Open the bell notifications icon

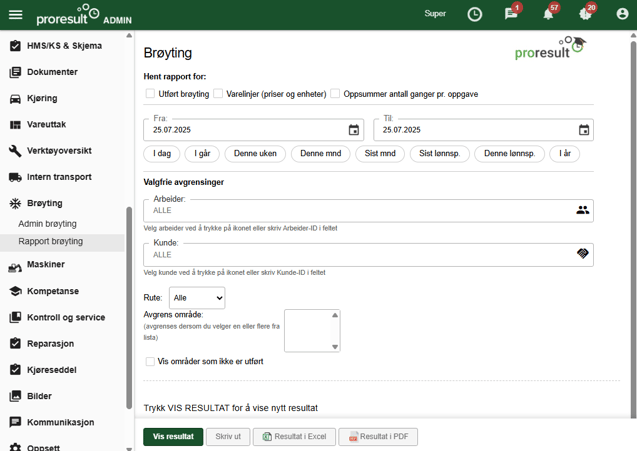pyautogui.click(x=548, y=15)
